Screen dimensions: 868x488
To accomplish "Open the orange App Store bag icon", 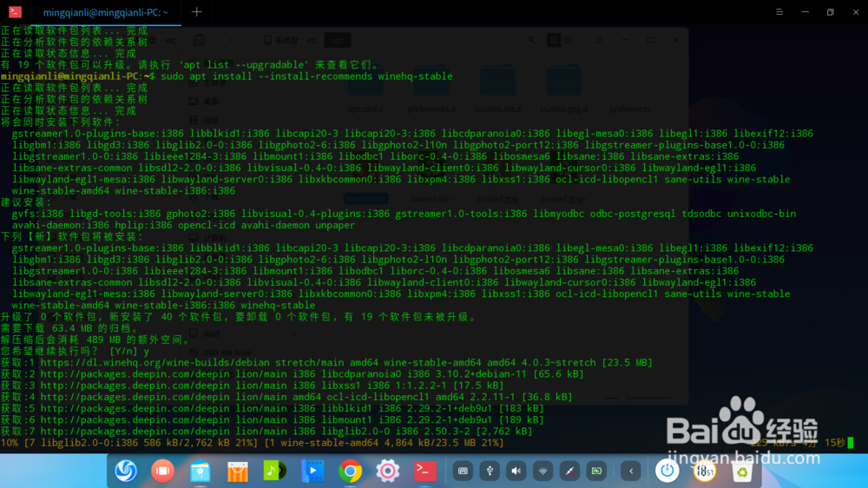I will (x=238, y=471).
